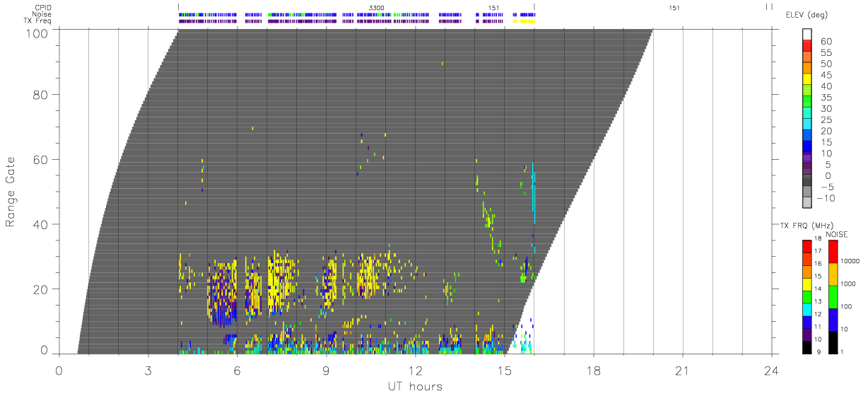Click the 'Range Gate' y-axis label
Screen dimensions: 868x401
[x=11, y=192]
